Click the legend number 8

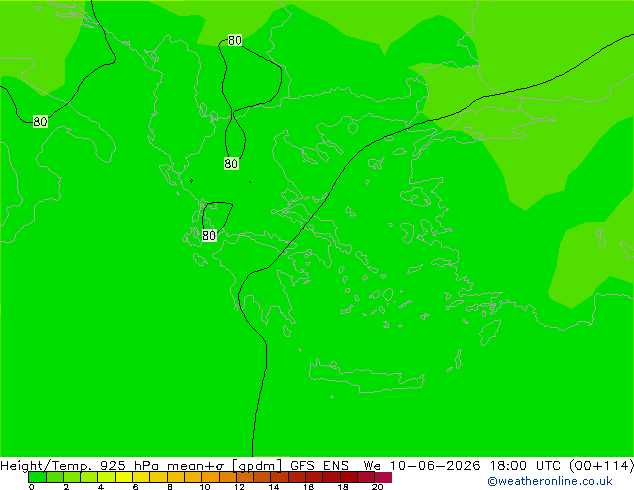click(170, 487)
